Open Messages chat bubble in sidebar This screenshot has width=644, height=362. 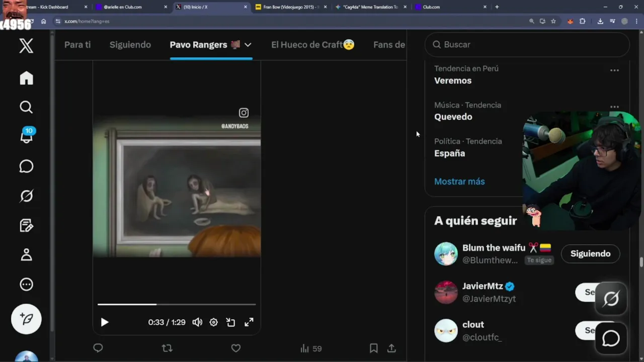[x=26, y=166]
